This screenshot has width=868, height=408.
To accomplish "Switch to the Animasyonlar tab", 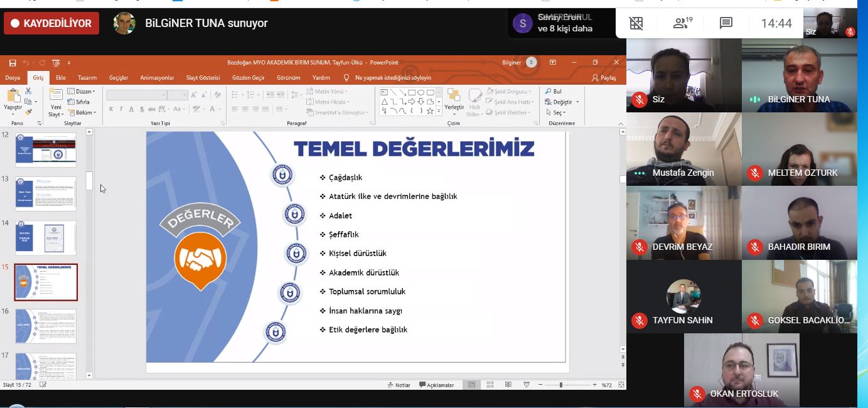I will [157, 78].
